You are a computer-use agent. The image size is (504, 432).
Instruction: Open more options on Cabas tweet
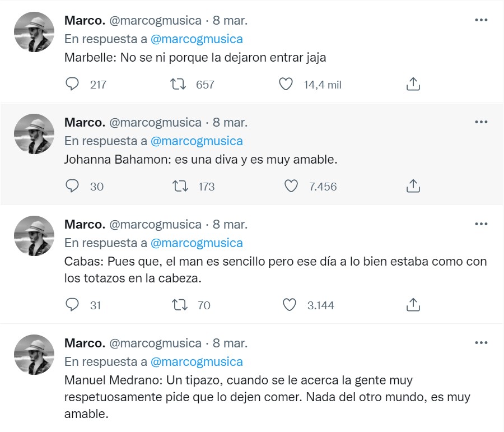[481, 224]
